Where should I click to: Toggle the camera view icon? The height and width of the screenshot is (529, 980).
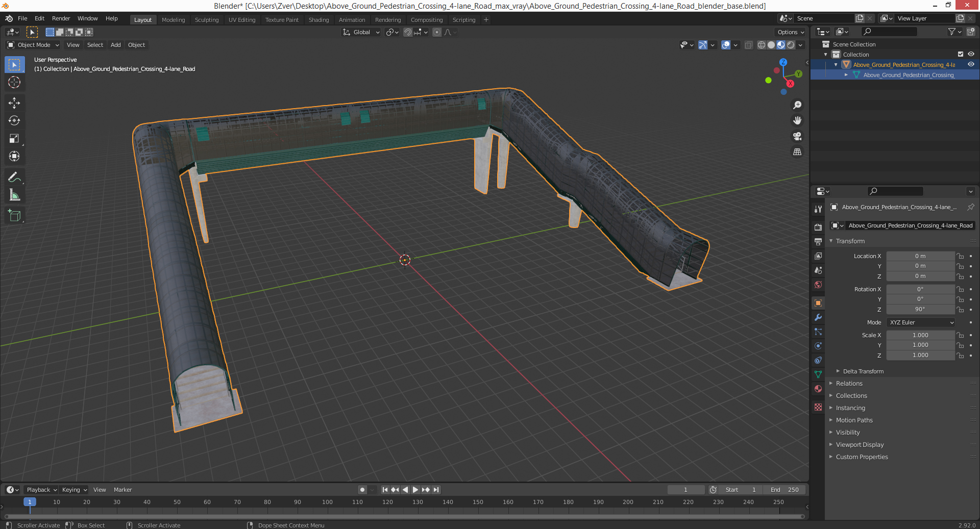point(797,136)
